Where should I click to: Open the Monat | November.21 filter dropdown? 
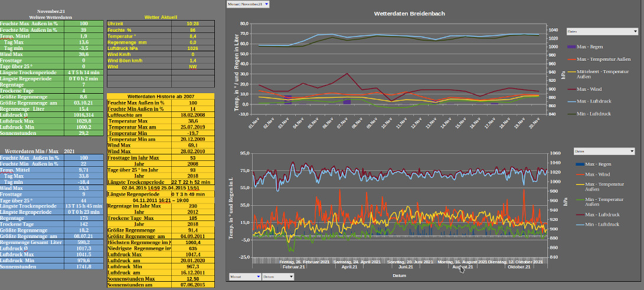248,4
